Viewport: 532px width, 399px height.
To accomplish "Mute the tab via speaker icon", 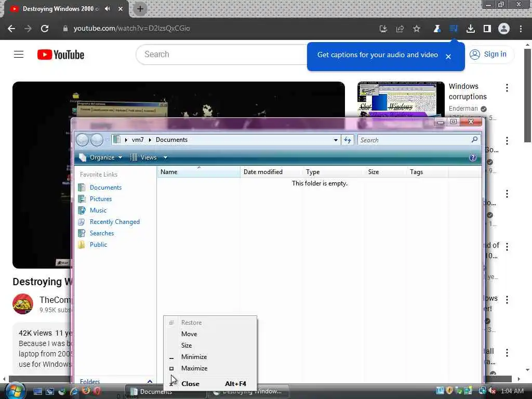I will (x=108, y=9).
